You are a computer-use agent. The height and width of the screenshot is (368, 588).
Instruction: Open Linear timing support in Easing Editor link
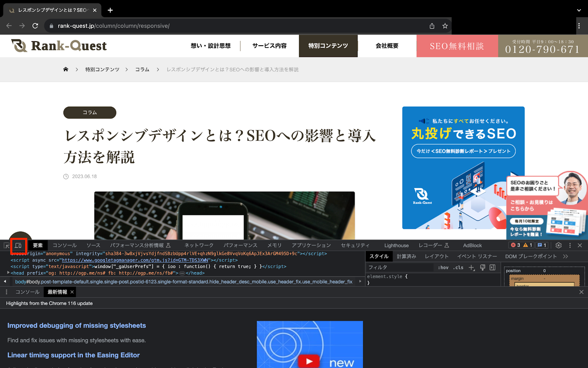click(73, 355)
